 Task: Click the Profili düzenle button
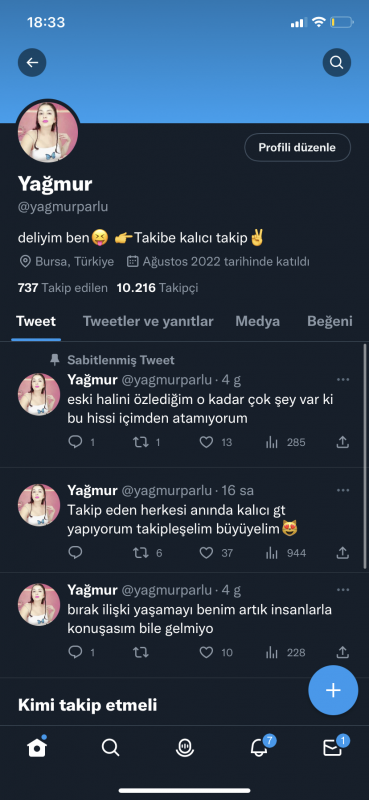[x=297, y=147]
